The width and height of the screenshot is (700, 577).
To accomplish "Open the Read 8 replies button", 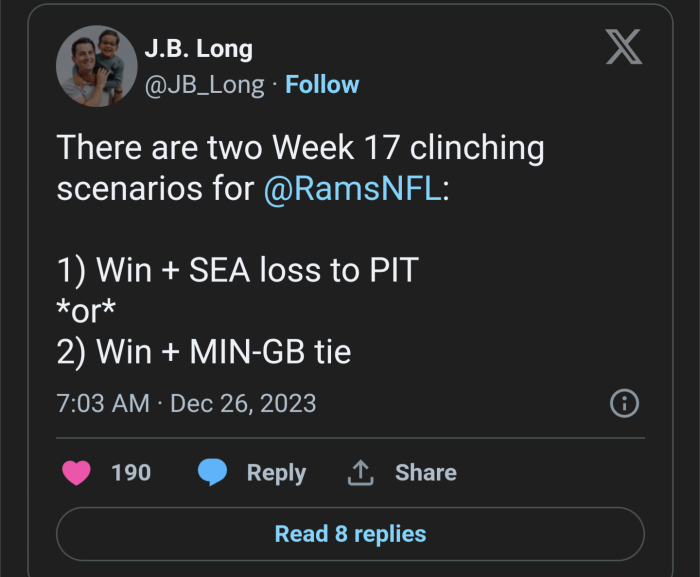I will click(350, 534).
